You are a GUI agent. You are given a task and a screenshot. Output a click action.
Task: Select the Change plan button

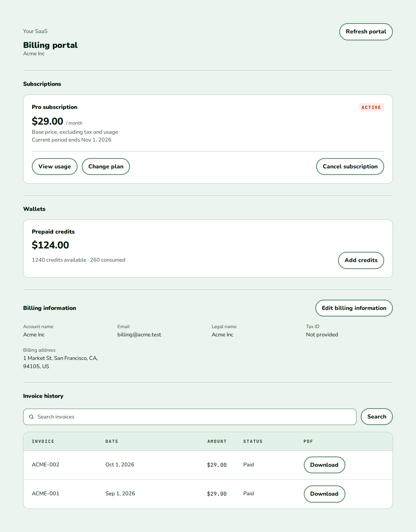point(106,167)
